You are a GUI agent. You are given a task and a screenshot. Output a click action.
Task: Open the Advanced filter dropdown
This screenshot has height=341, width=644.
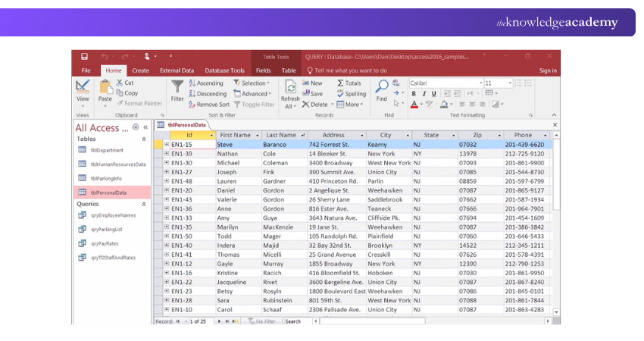pos(252,94)
